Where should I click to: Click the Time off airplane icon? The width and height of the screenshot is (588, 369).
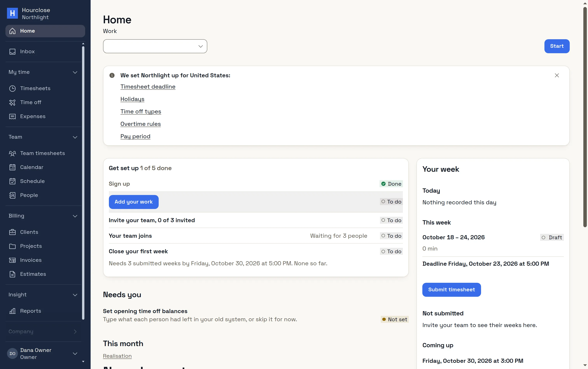[12, 102]
